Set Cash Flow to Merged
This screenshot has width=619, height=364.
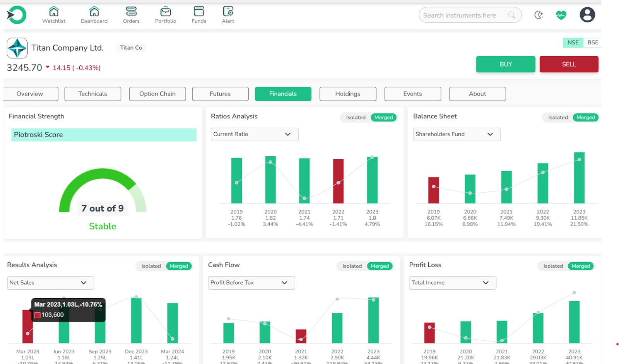click(380, 266)
